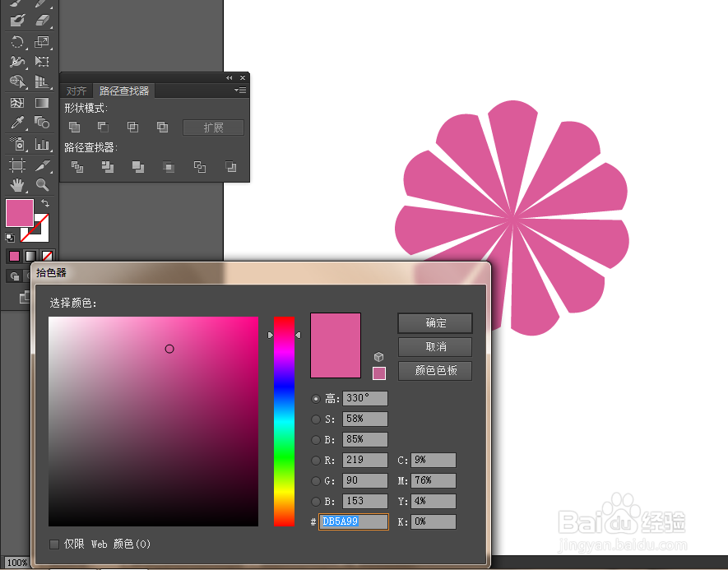Click Exclude shape mode icon

coord(163,127)
